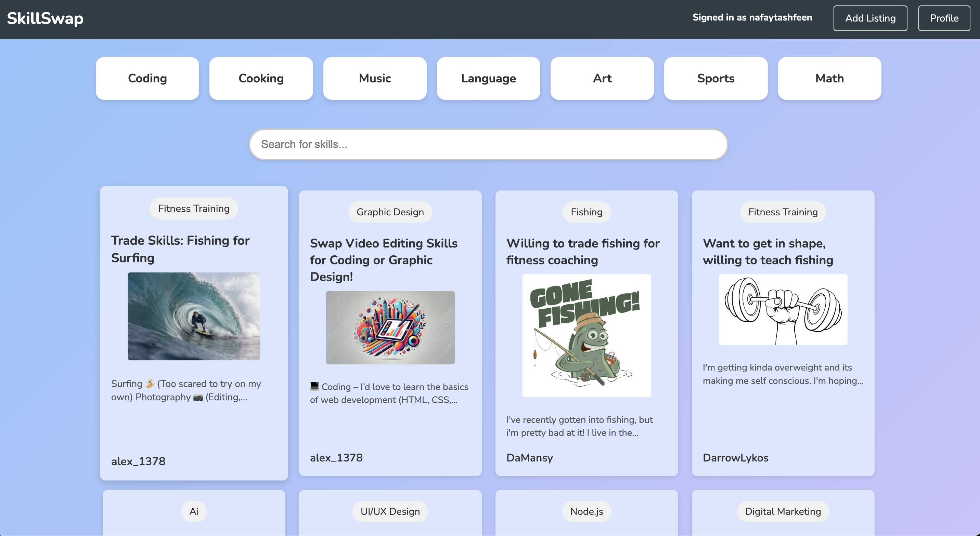Click the DarrowLykos author name
This screenshot has width=980, height=536.
pos(735,457)
